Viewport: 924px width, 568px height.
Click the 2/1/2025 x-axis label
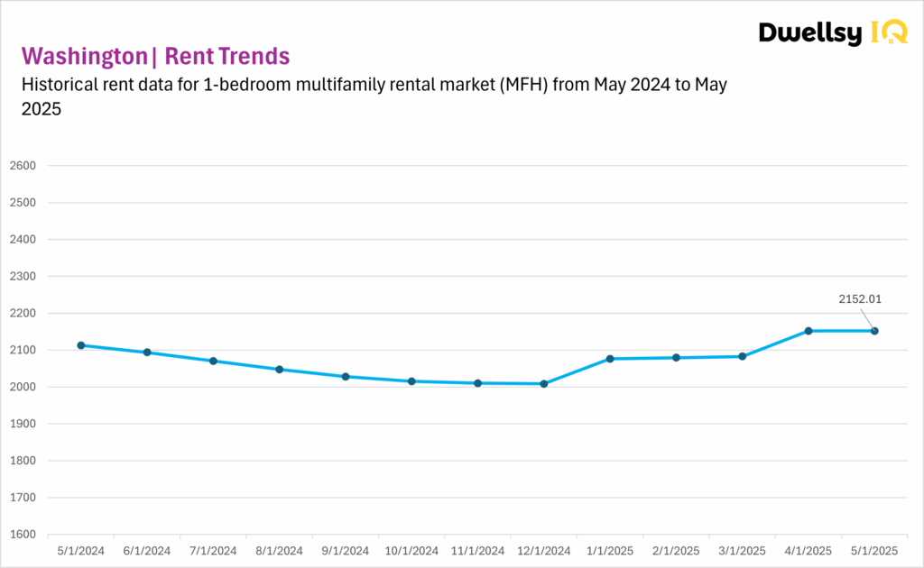[x=676, y=552]
